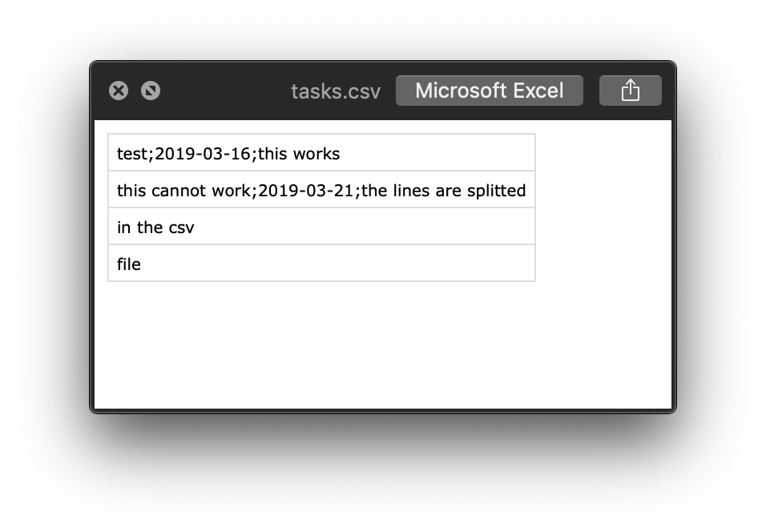This screenshot has height=532, width=766.
Task: Select the row starting with 'test;2019-03-16'
Action: [321, 152]
